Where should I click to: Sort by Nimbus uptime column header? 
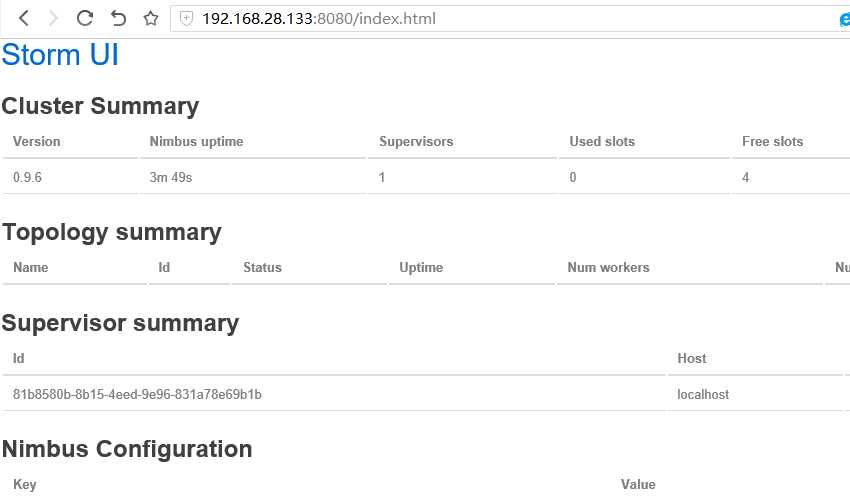pyautogui.click(x=196, y=142)
